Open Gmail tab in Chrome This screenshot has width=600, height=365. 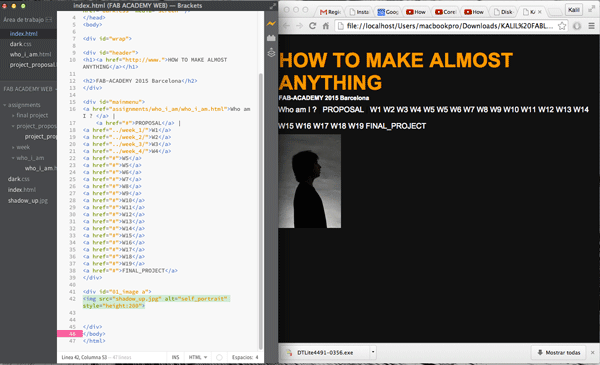(330, 12)
